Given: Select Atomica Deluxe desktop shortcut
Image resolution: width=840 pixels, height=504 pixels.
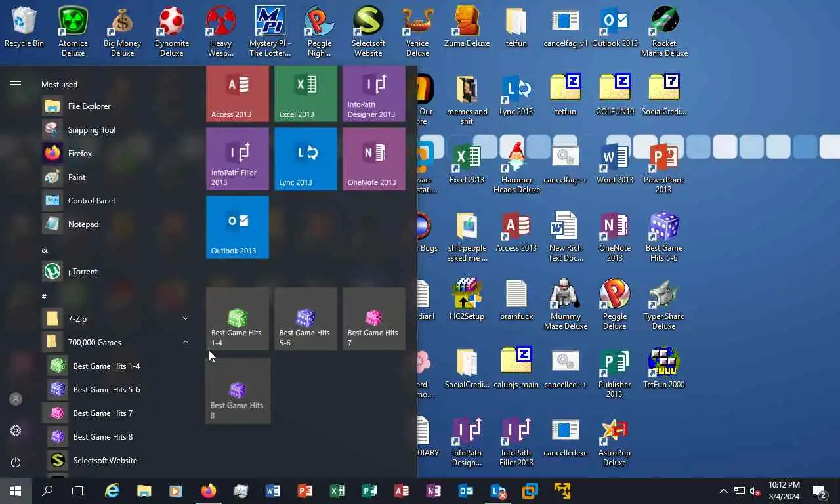Looking at the screenshot, I should [73, 31].
